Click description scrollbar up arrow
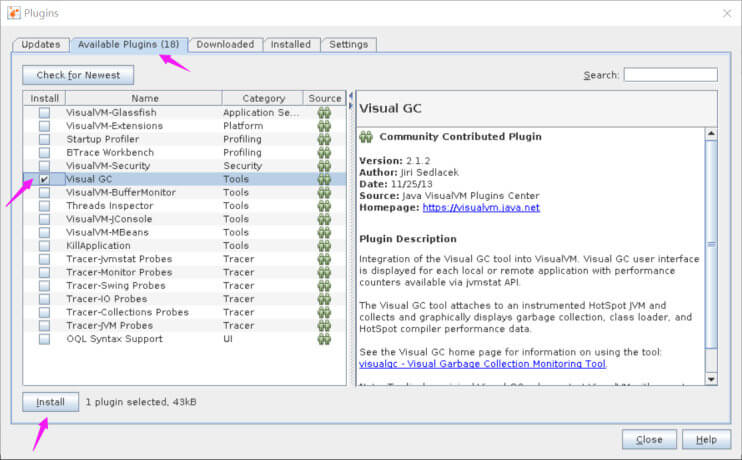Screen dimensions: 742x460 tap(711, 134)
